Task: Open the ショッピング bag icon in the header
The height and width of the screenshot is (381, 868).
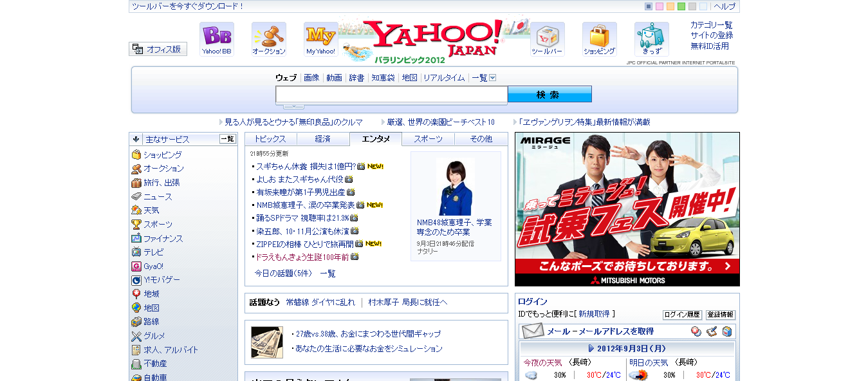Action: (x=600, y=39)
